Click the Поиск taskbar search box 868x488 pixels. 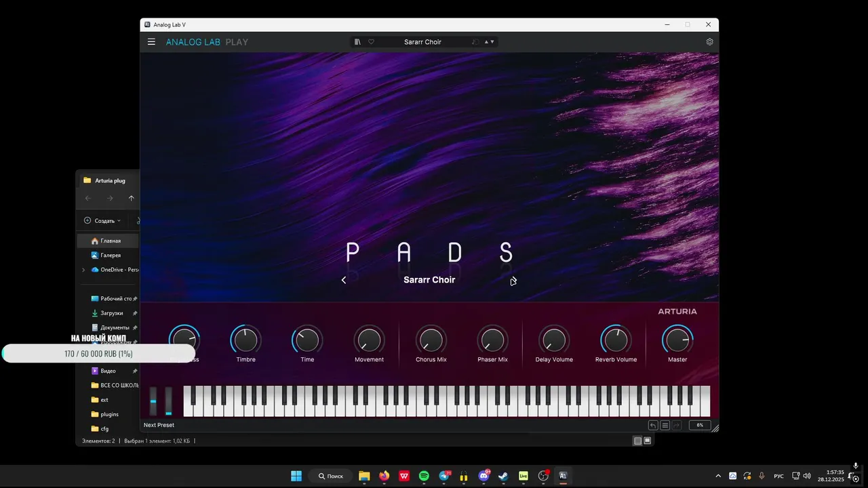tap(330, 476)
